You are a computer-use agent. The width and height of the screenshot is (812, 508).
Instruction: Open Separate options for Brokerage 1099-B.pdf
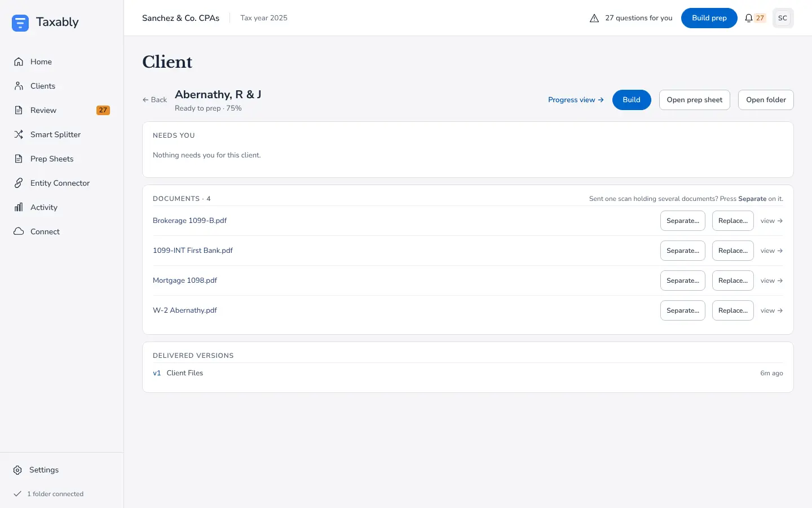[x=683, y=221]
